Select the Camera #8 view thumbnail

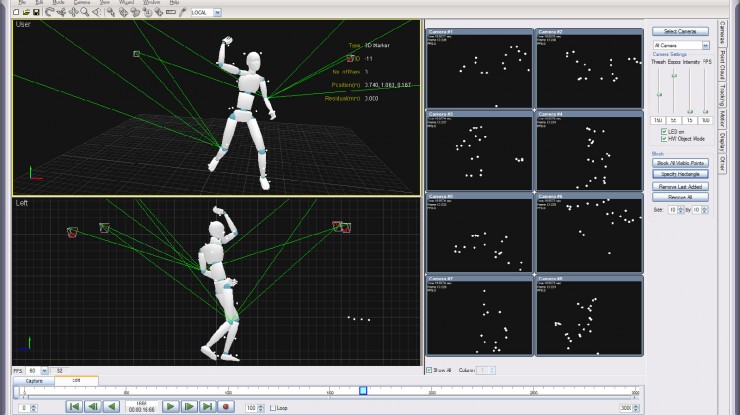tap(589, 316)
